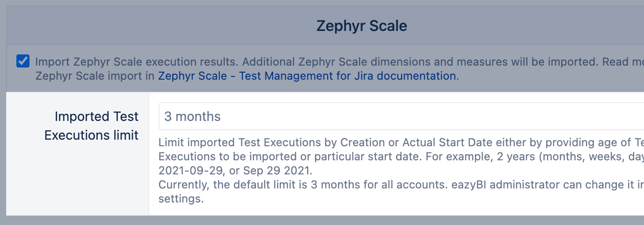The image size is (644, 225).
Task: Uncheck the Import Zephyr Scale execution results checkbox
Action: (x=23, y=61)
